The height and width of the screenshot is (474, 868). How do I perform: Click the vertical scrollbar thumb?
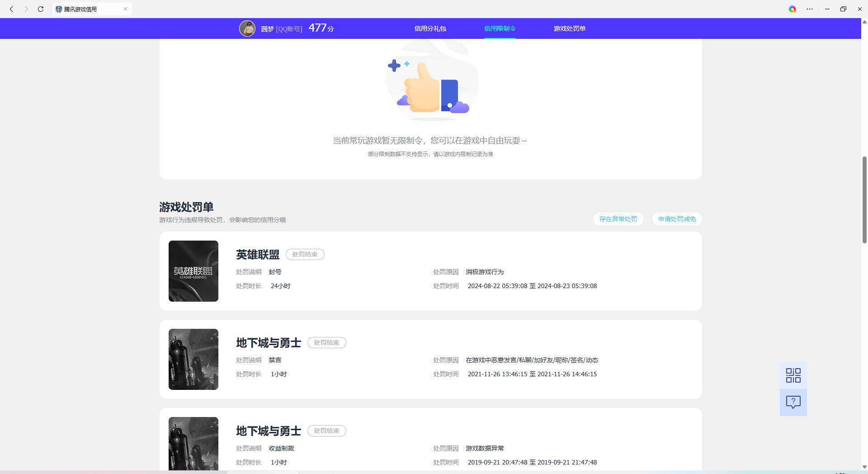click(864, 199)
